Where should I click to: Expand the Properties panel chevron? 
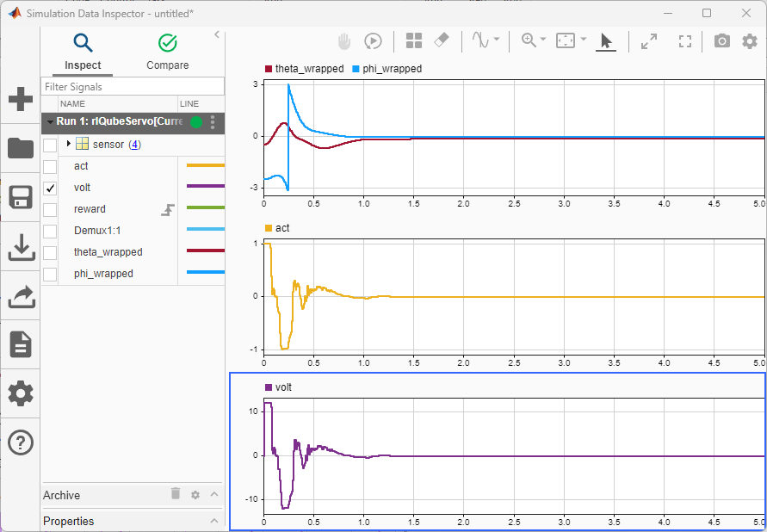[x=214, y=521]
